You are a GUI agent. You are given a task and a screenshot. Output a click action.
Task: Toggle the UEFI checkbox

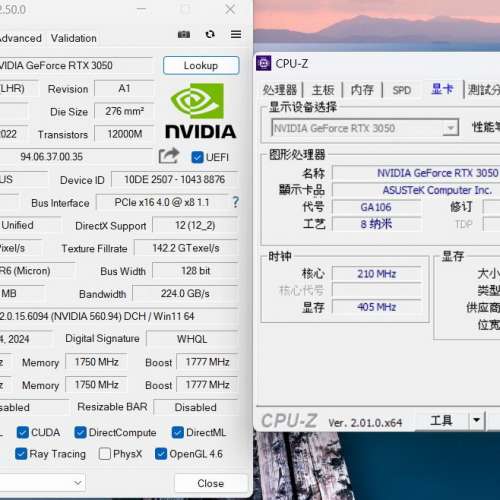(x=197, y=157)
